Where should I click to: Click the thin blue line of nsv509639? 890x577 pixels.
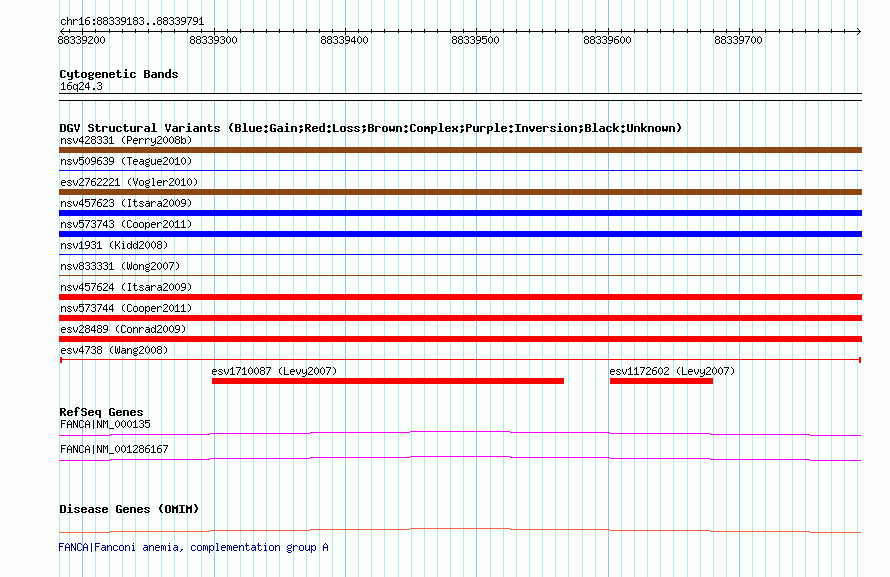point(460,170)
